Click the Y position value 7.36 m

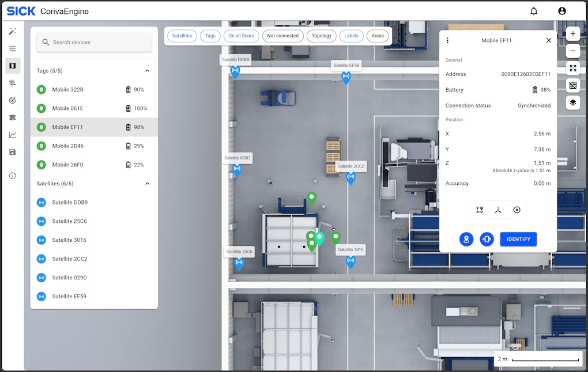(x=542, y=150)
